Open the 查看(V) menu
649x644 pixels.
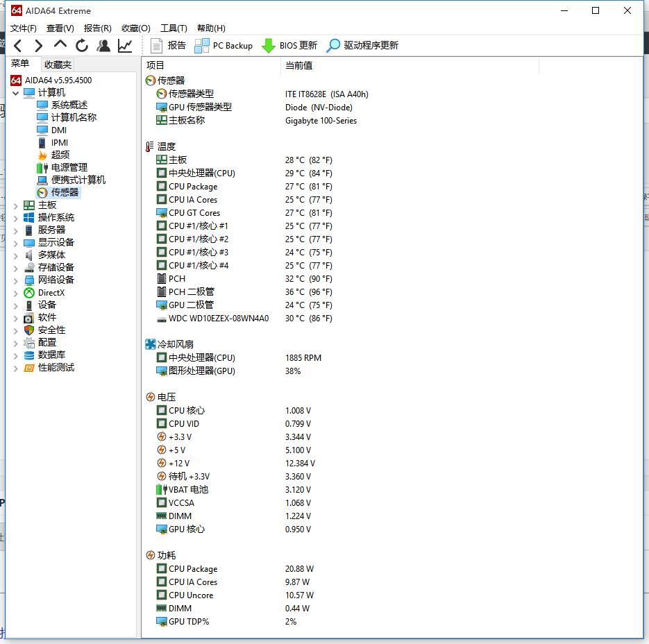tap(60, 28)
